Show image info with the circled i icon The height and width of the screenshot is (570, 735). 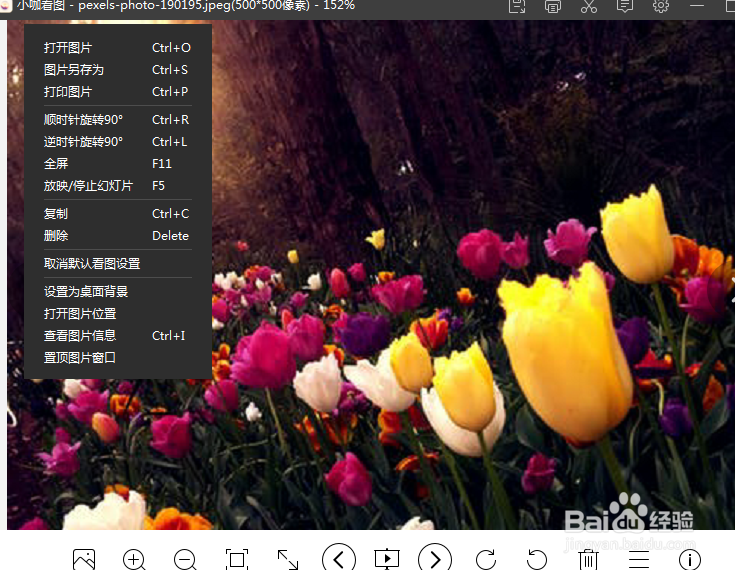[x=690, y=559]
